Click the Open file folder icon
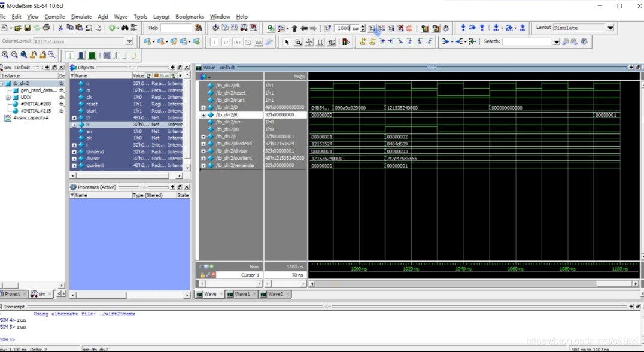Screen dimensions: 644x352 [17, 28]
